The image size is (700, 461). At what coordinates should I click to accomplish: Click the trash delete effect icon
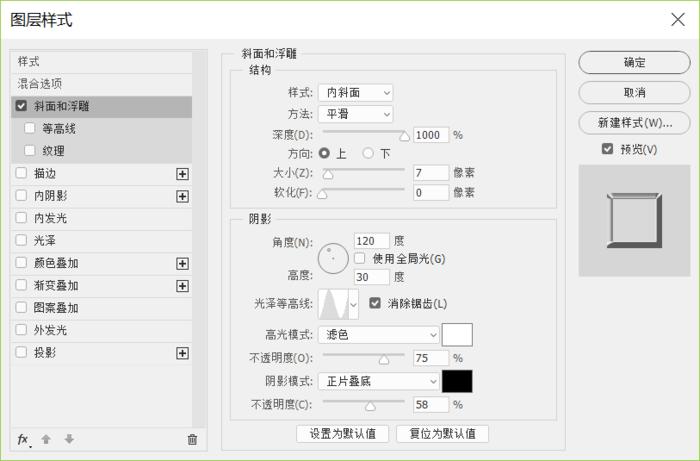pyautogui.click(x=192, y=440)
